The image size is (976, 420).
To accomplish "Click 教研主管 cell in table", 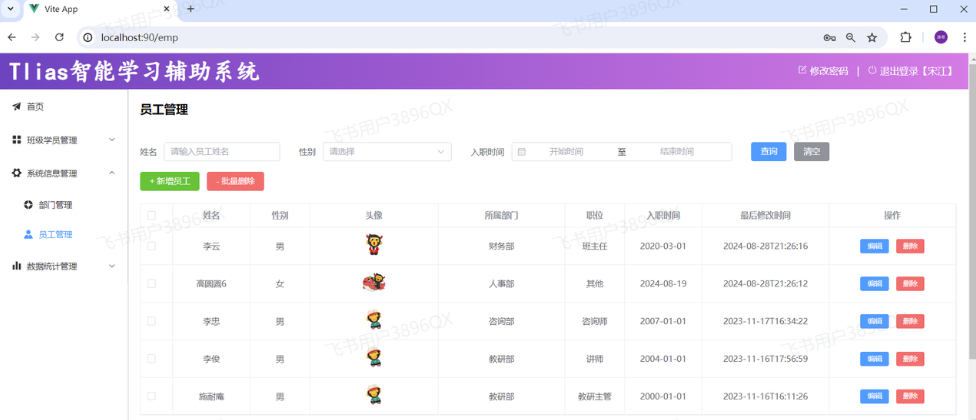I will coord(594,396).
